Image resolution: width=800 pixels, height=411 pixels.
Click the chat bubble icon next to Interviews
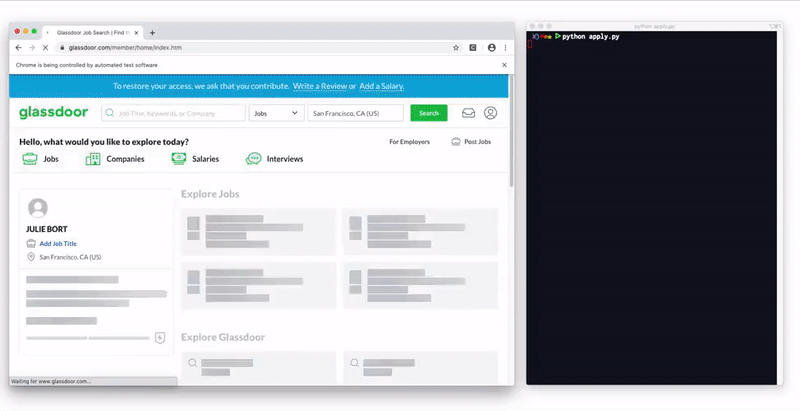coord(254,159)
